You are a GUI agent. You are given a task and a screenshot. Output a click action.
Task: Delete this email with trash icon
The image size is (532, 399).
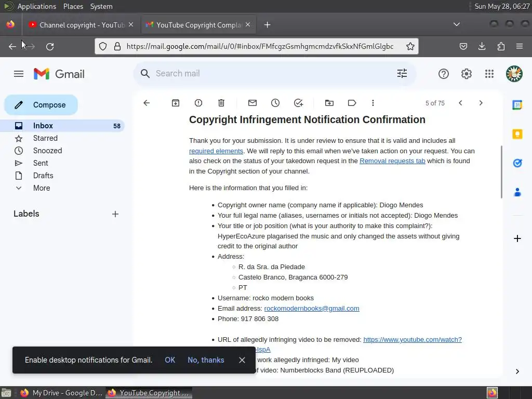click(x=221, y=103)
